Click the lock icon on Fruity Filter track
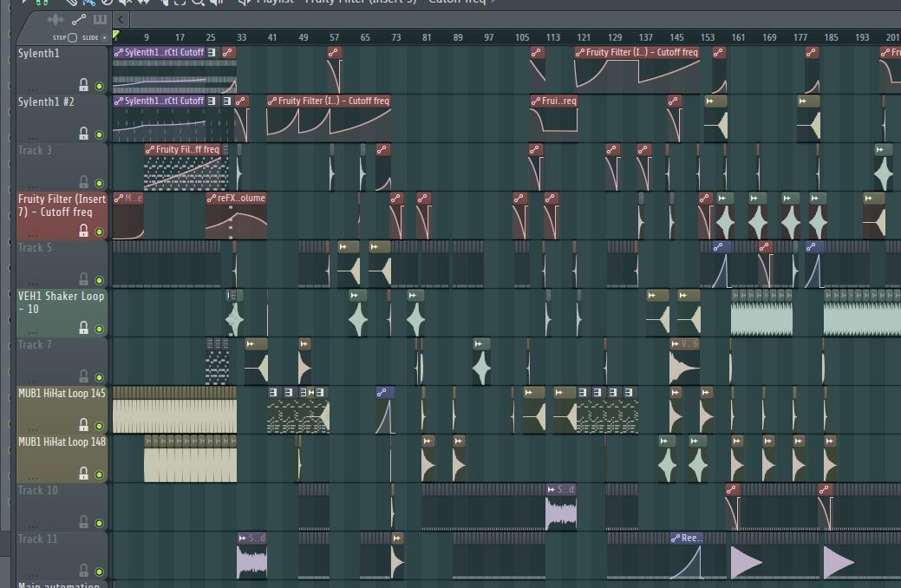901x588 pixels. click(x=84, y=231)
